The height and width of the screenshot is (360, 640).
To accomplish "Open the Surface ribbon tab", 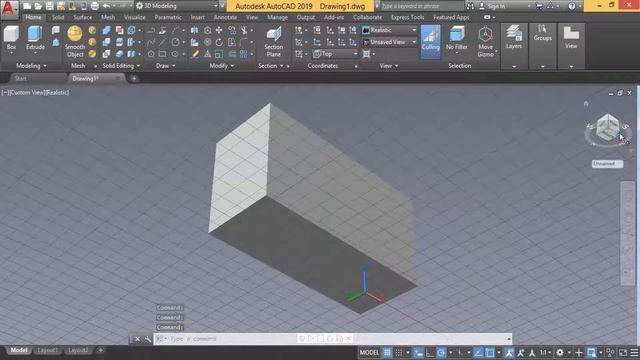I will tap(82, 18).
